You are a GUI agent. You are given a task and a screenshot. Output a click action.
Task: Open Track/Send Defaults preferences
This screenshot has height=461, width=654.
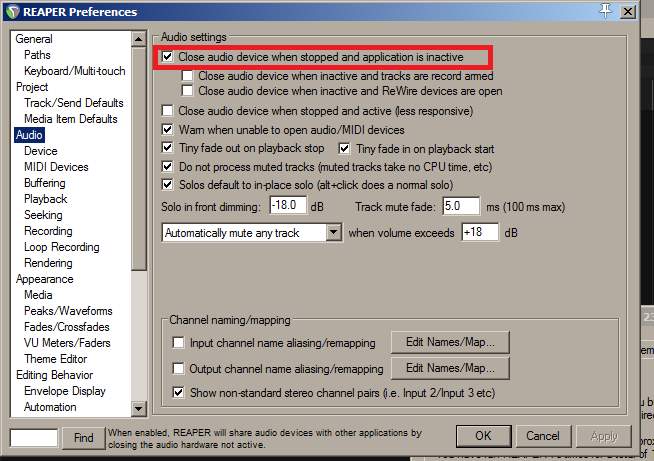[74, 103]
